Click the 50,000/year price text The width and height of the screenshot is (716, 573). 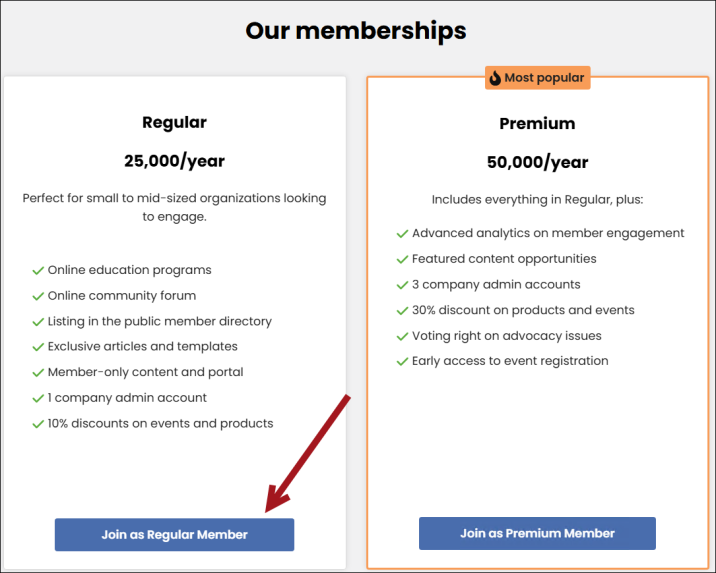point(537,162)
